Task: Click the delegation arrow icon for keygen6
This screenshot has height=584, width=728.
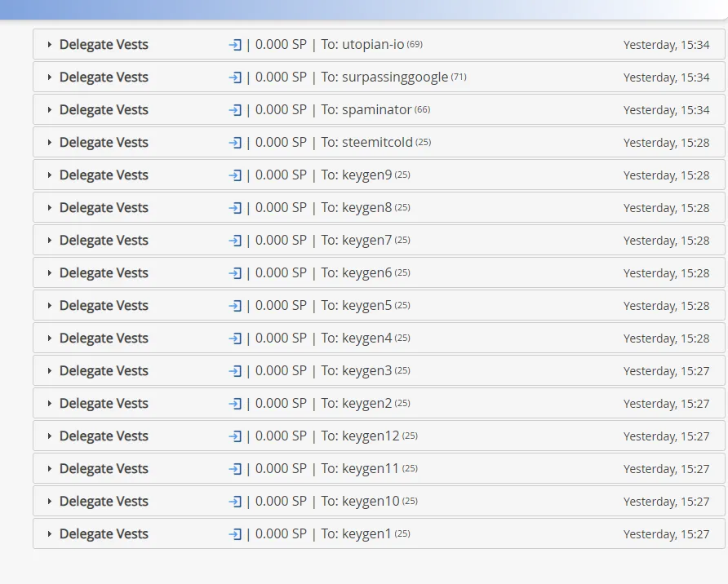Action: click(x=235, y=273)
